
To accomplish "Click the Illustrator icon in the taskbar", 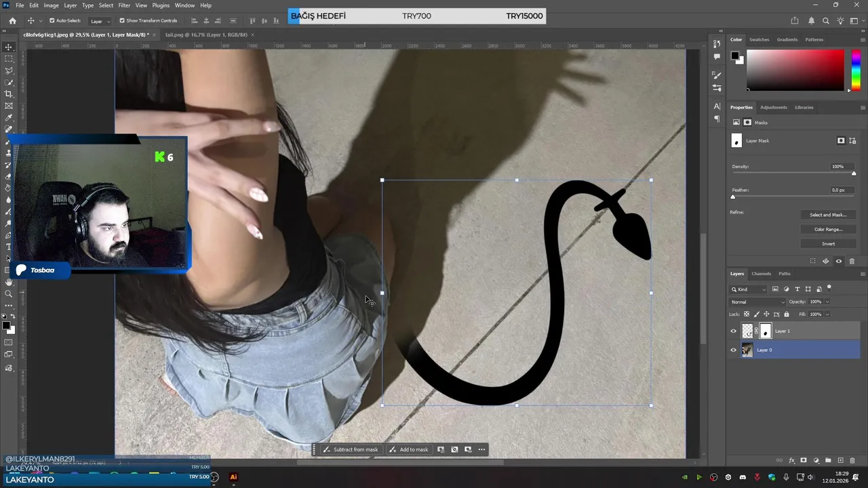I will pyautogui.click(x=233, y=477).
